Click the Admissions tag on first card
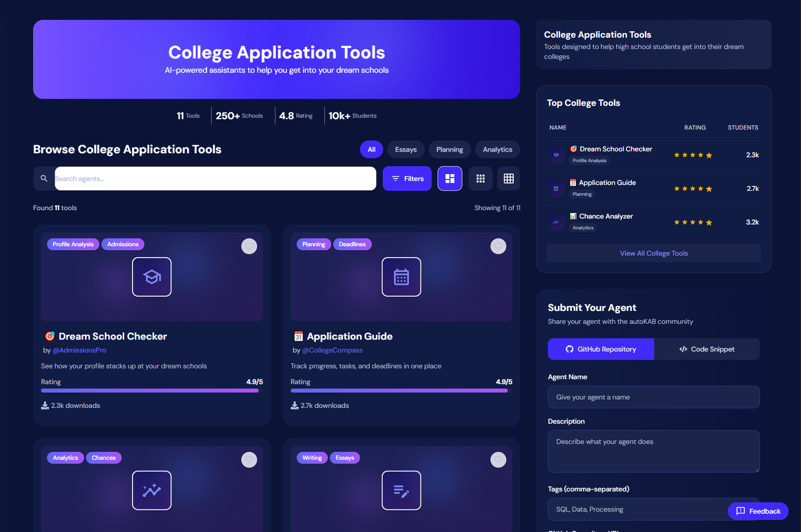Screen dimensions: 801x532 123,244
